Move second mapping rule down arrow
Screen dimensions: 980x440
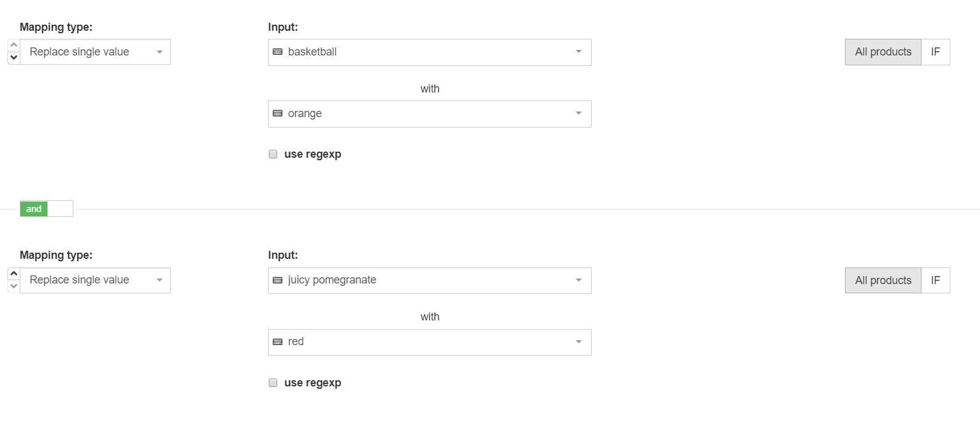14,286
